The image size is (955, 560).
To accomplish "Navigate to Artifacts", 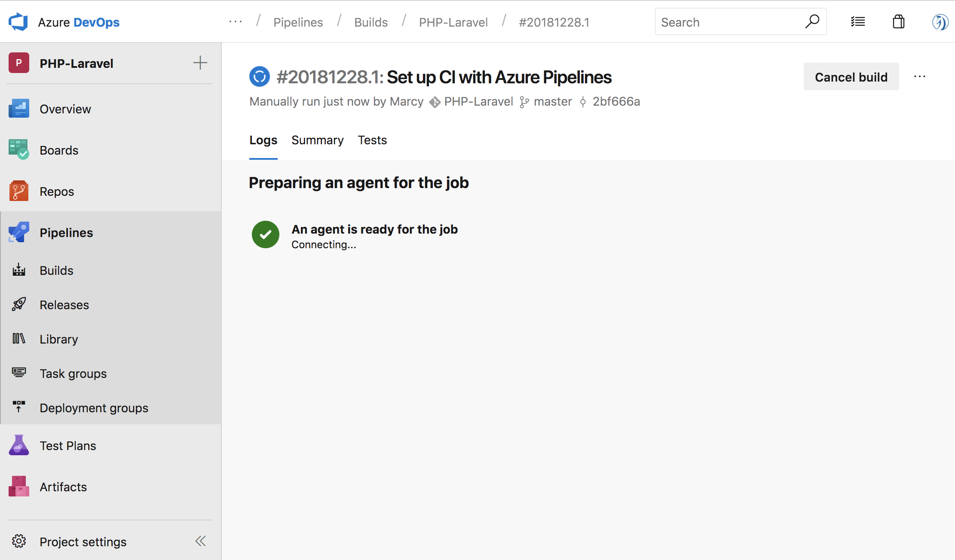I will point(63,487).
